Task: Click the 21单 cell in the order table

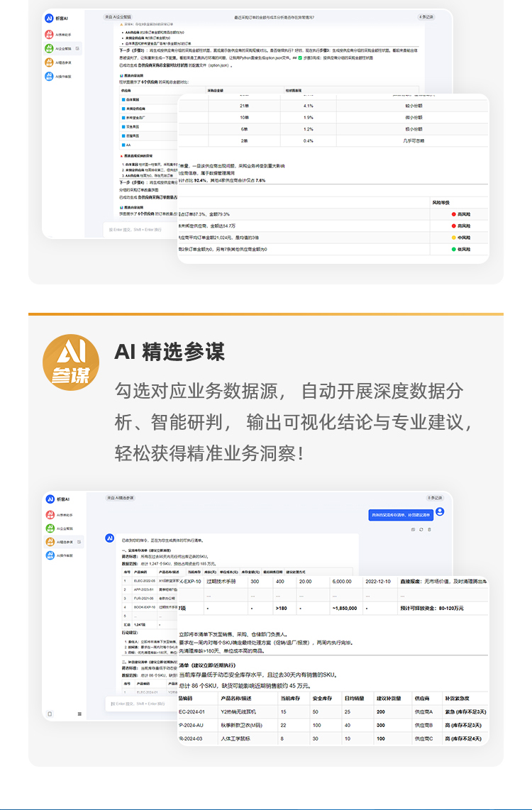Action: tap(245, 106)
